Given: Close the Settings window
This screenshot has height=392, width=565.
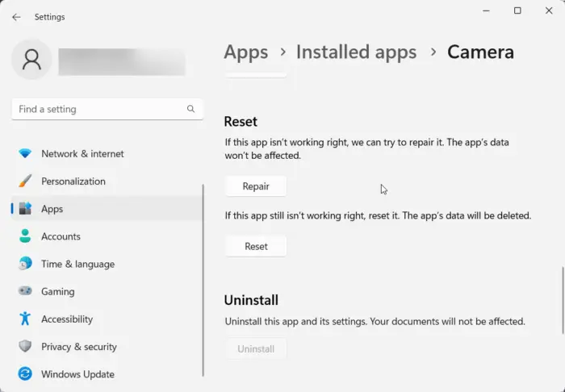Looking at the screenshot, I should click(549, 10).
